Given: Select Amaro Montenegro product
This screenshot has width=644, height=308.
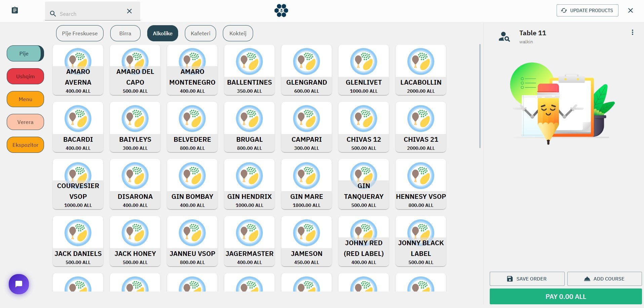Looking at the screenshot, I should tap(192, 70).
